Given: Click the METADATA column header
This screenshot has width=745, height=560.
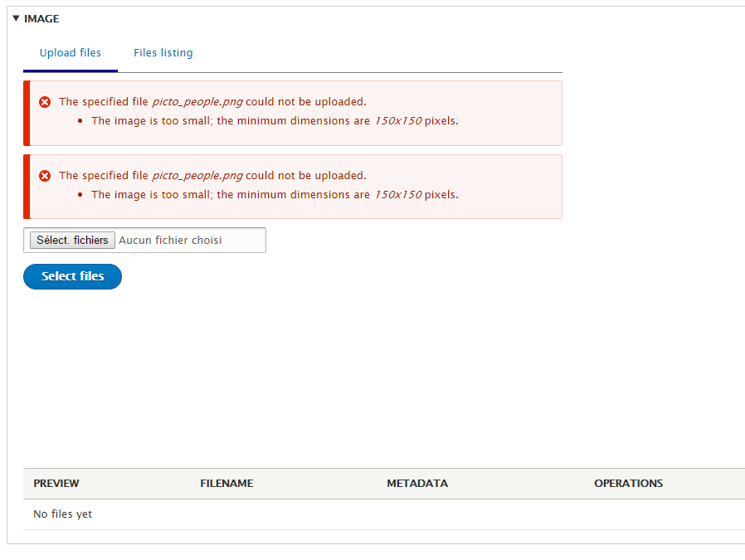Looking at the screenshot, I should [416, 483].
